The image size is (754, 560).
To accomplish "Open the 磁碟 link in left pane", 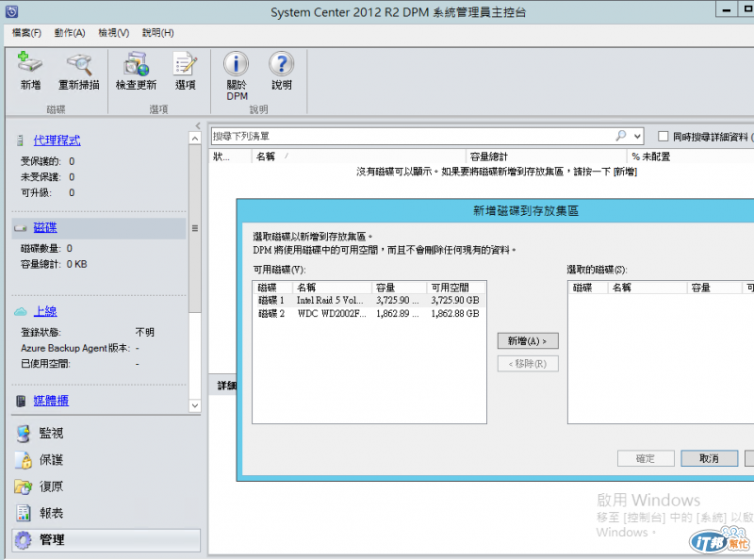I will pos(45,227).
